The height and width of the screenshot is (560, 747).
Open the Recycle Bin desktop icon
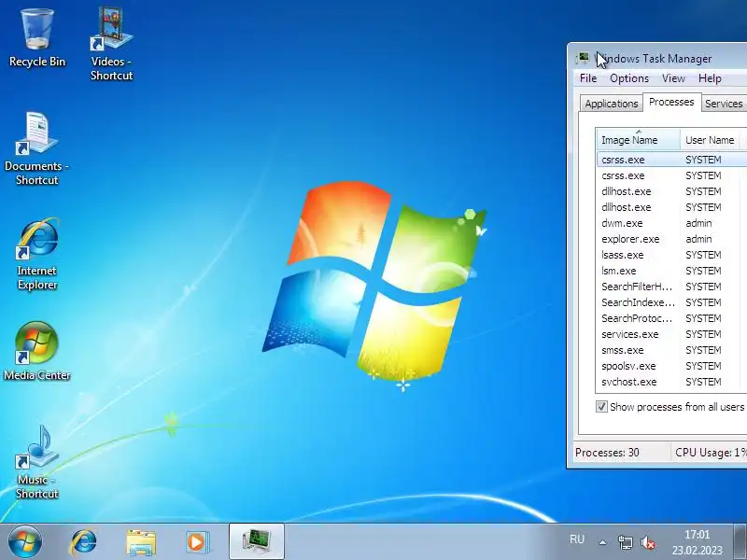(x=37, y=38)
